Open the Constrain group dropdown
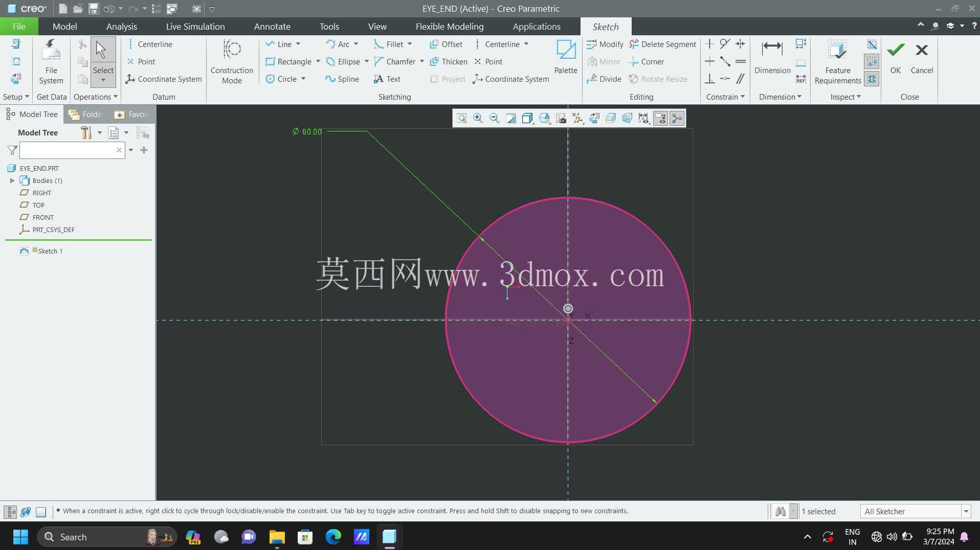Viewport: 980px width, 550px height. pyautogui.click(x=725, y=97)
